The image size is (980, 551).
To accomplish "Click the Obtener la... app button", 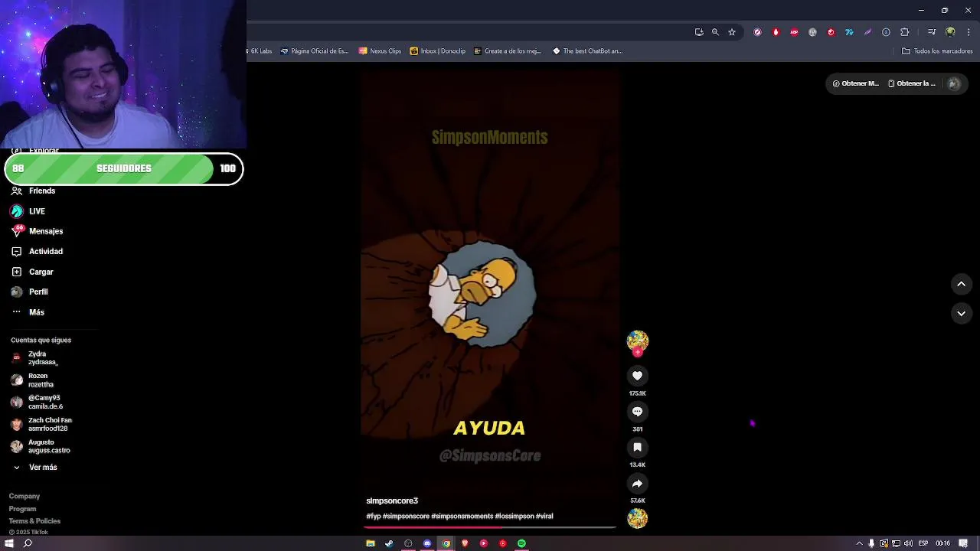I will pyautogui.click(x=912, y=84).
